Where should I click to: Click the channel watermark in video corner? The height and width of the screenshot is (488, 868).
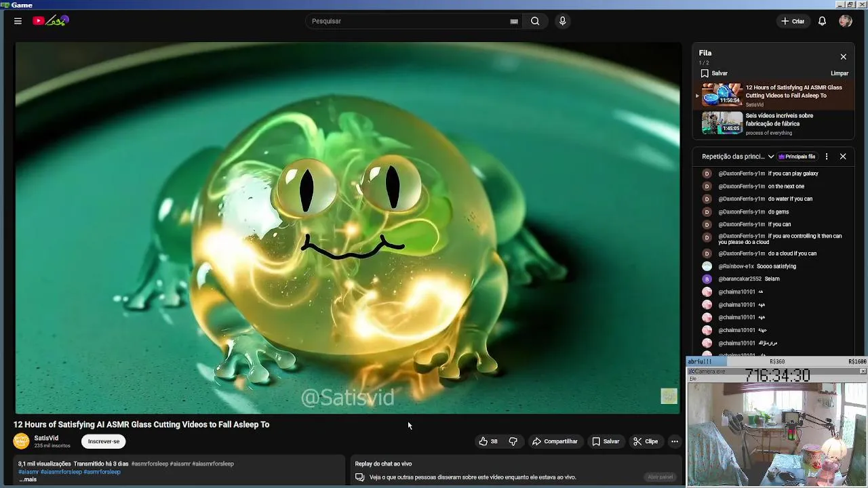click(669, 396)
